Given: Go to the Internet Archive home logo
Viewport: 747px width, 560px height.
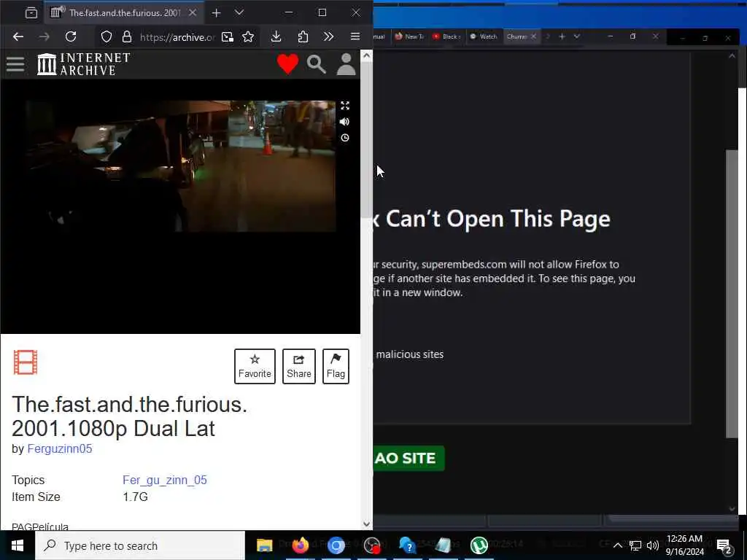Looking at the screenshot, I should (x=84, y=64).
